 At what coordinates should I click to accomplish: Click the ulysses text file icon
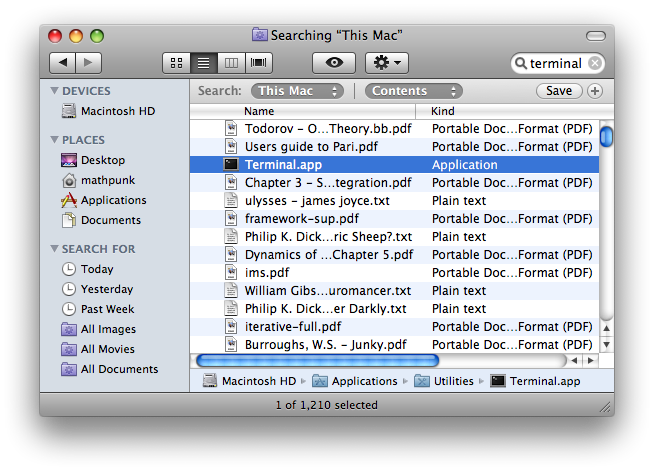point(231,201)
